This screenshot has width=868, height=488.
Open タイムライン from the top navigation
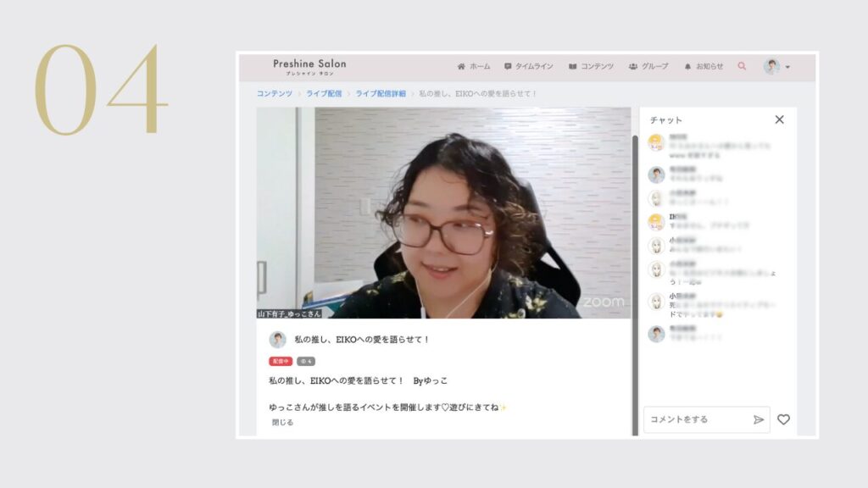(528, 66)
